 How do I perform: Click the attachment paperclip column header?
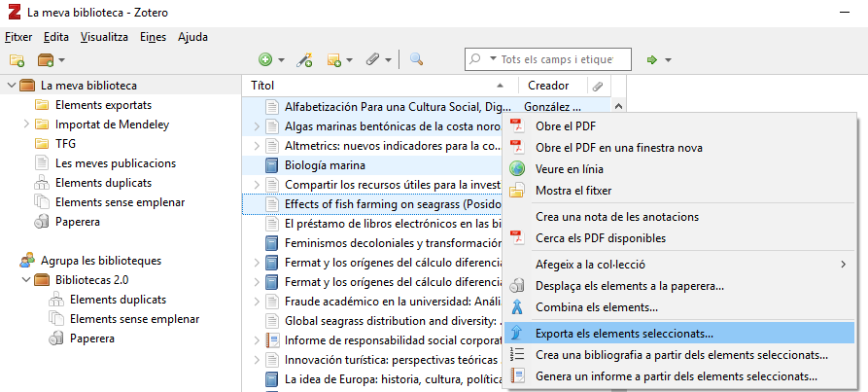coord(598,86)
